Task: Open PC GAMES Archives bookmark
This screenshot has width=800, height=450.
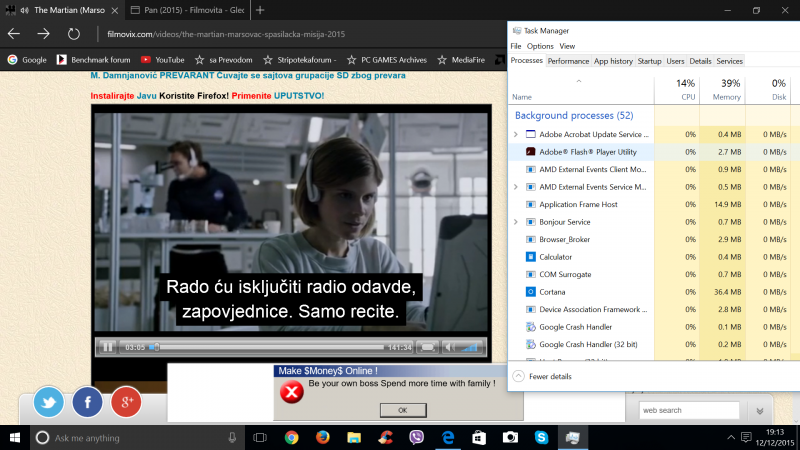Action: click(x=387, y=60)
